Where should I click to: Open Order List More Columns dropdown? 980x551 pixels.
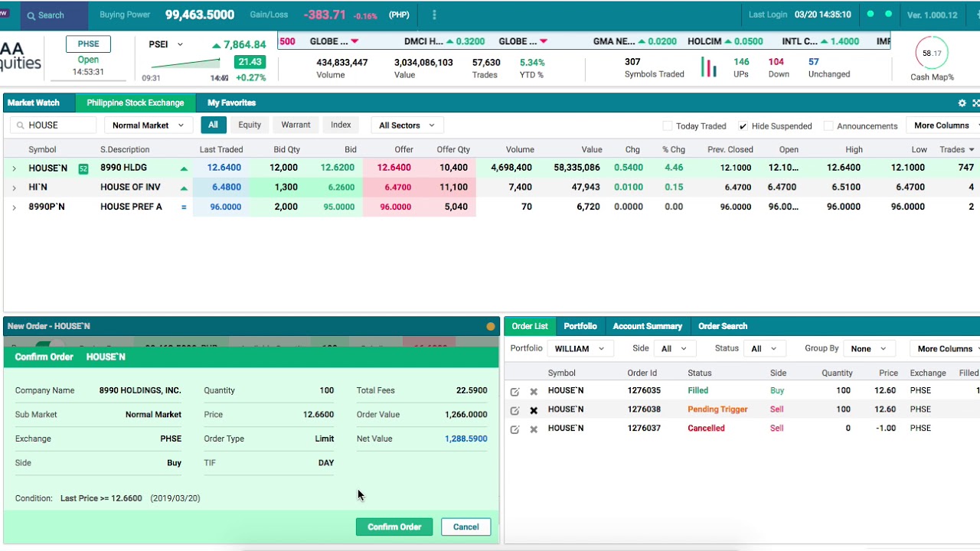[x=946, y=348]
